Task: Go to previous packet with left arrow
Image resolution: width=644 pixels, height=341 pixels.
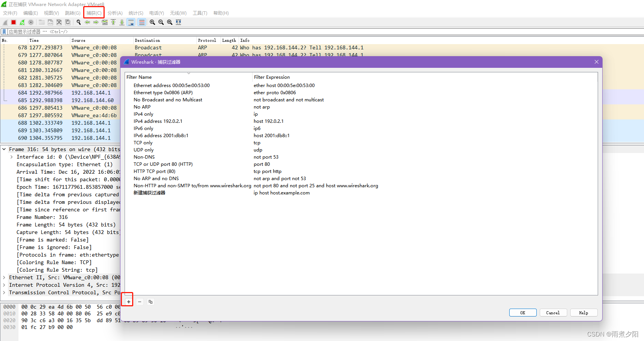Action: (87, 22)
